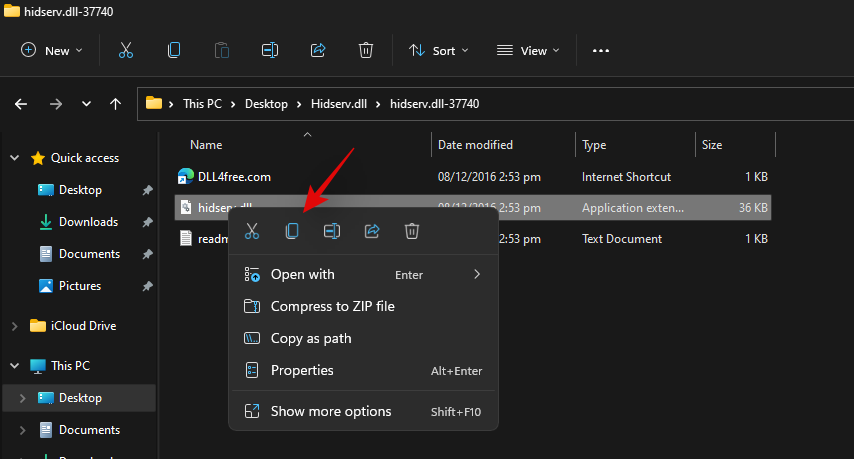Screen dimensions: 854x459
Task: Open the View dropdown menu
Action: [x=528, y=50]
